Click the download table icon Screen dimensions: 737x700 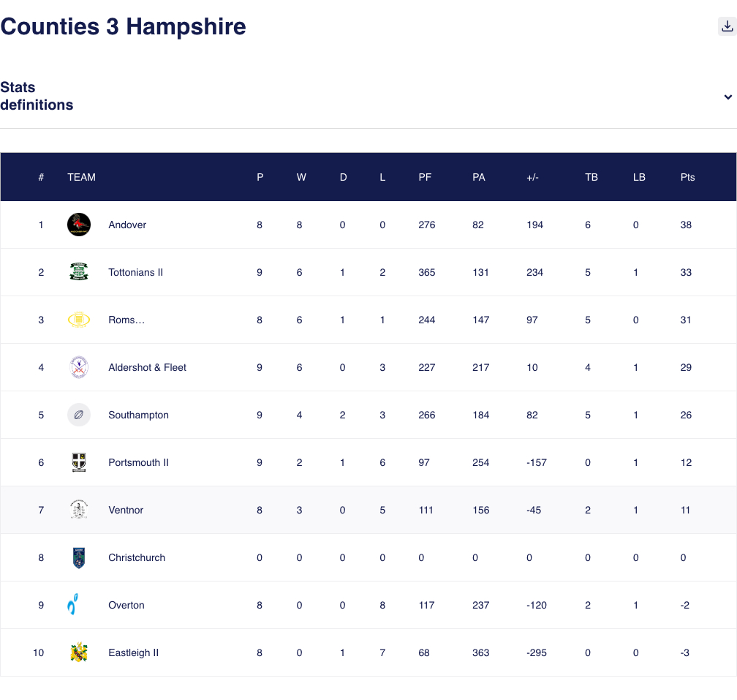coord(727,26)
